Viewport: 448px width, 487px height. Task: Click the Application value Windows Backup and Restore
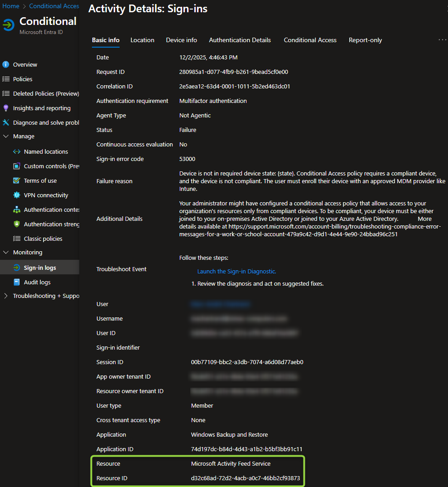(x=229, y=434)
